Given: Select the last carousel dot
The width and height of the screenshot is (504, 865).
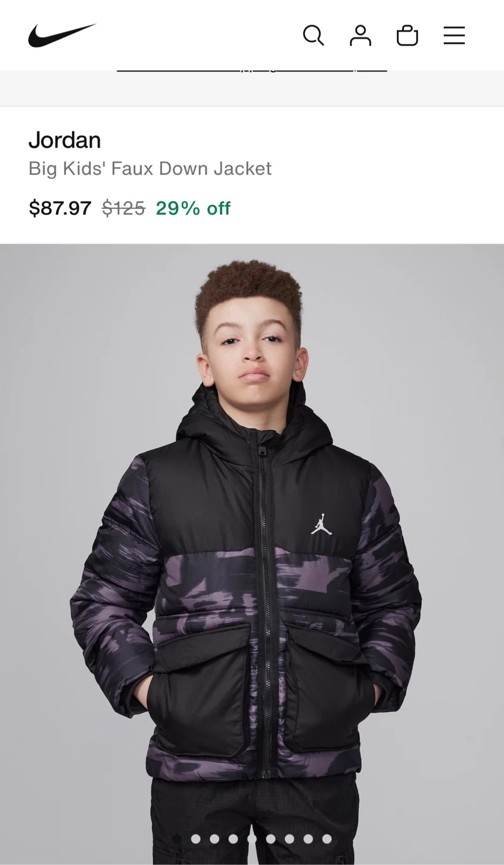Looking at the screenshot, I should pos(327,839).
